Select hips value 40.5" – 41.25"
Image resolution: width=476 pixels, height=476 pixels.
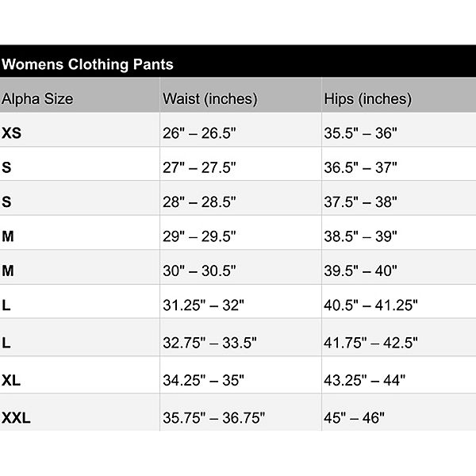pyautogui.click(x=370, y=305)
